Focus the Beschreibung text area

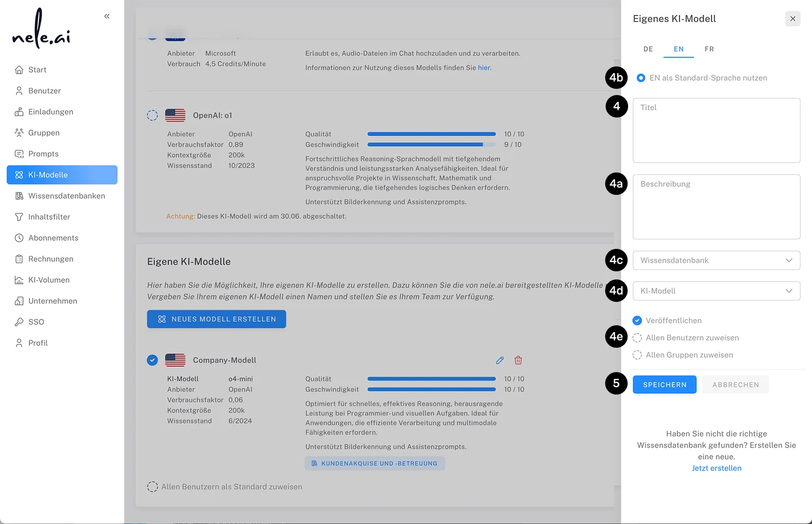pyautogui.click(x=716, y=207)
